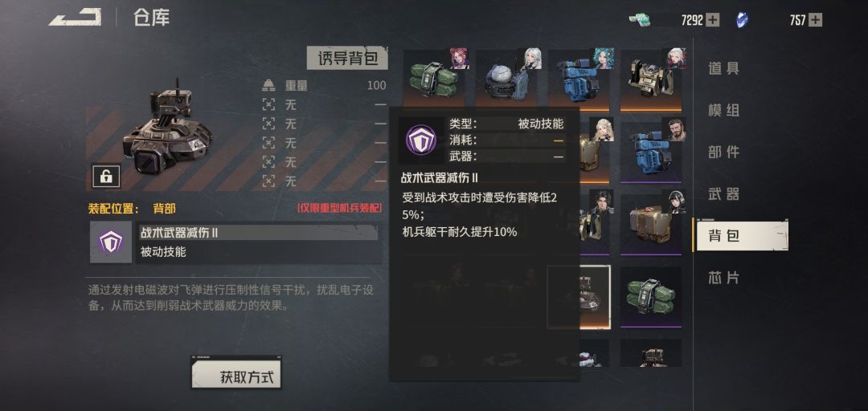Open the 道具 tab

(x=724, y=68)
